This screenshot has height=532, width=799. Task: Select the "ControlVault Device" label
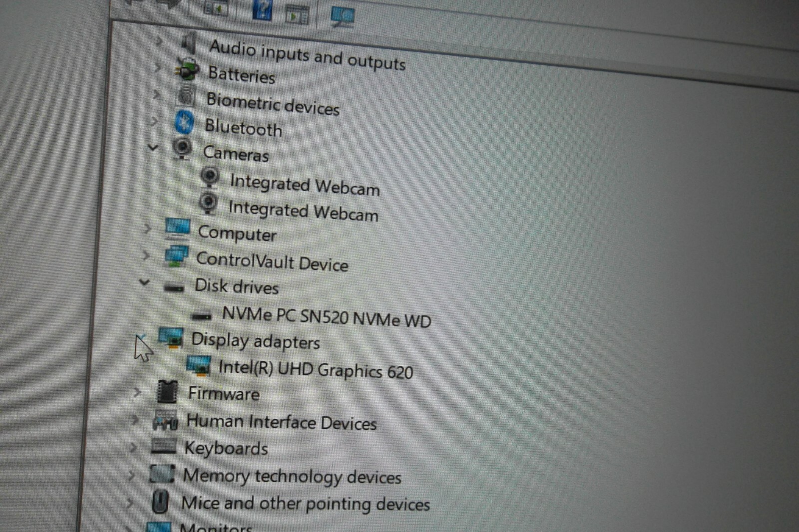tap(272, 261)
